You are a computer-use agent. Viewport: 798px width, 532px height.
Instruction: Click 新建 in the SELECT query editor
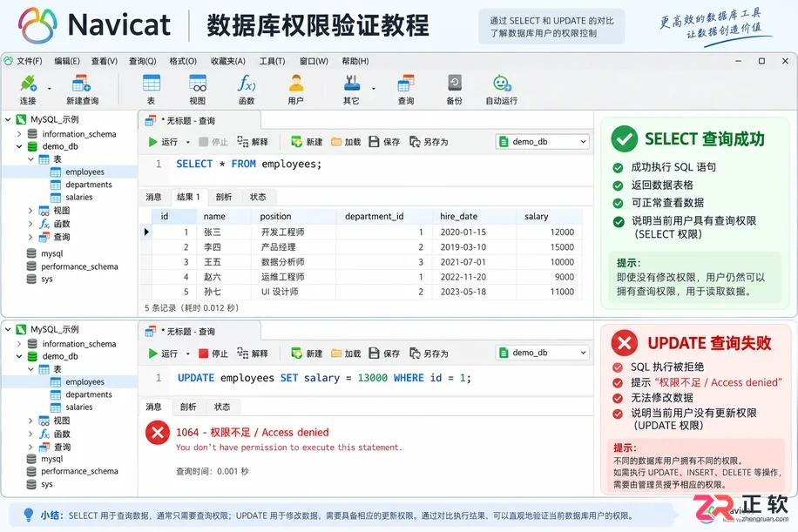click(x=307, y=142)
